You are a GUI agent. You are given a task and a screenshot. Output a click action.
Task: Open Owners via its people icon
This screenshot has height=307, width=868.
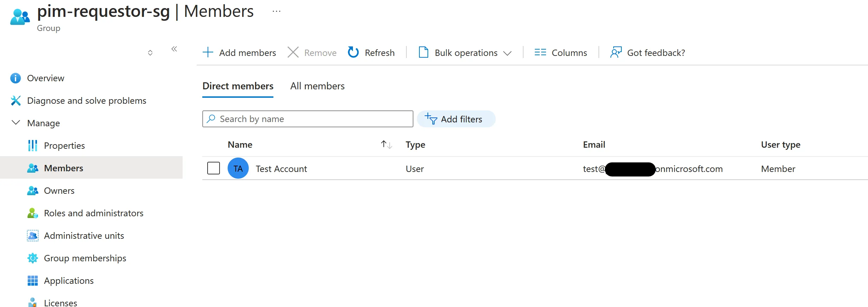coord(32,191)
